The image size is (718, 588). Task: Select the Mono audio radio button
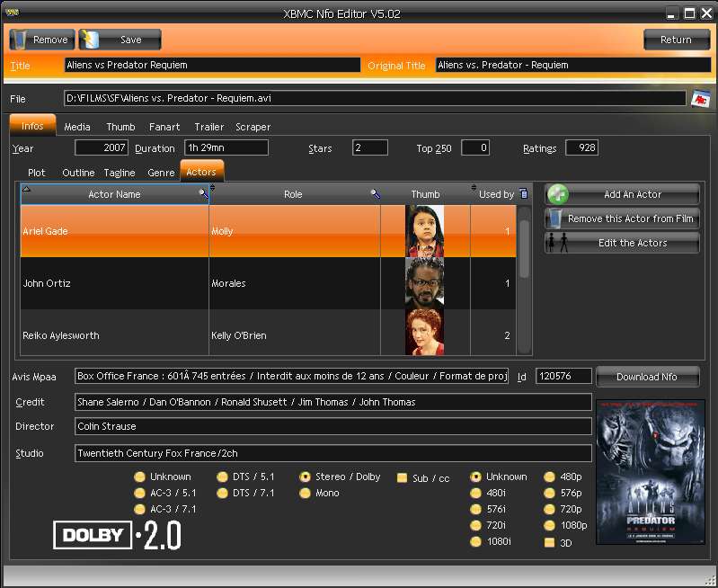pyautogui.click(x=305, y=493)
